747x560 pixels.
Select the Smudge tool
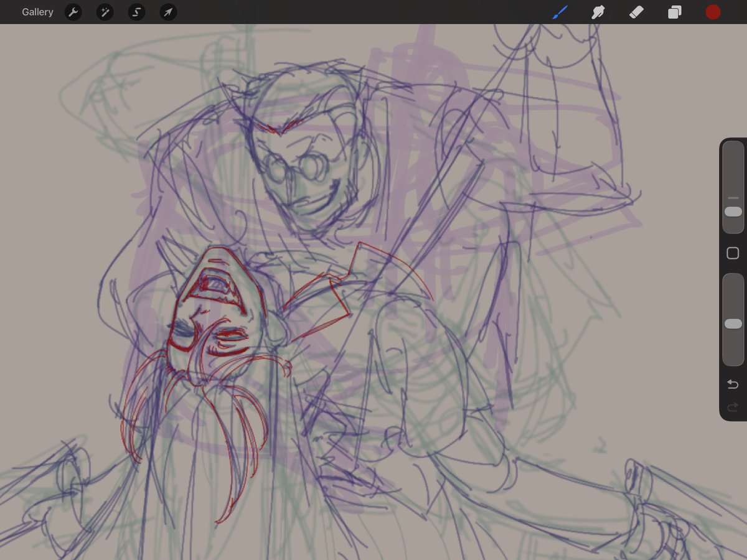598,12
